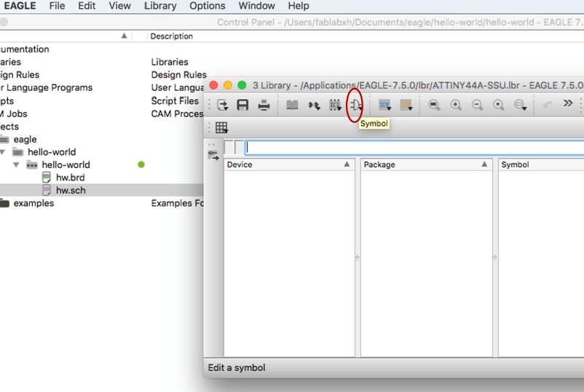Click the eagle folder icon
Image resolution: width=584 pixels, height=392 pixels.
tap(4, 140)
